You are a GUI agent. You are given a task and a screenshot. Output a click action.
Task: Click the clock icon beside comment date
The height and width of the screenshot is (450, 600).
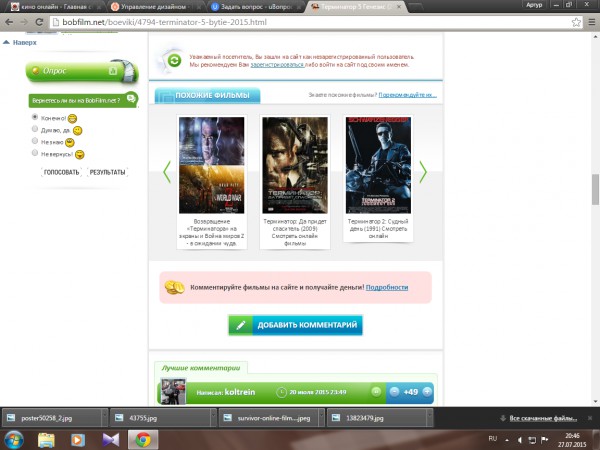click(281, 392)
